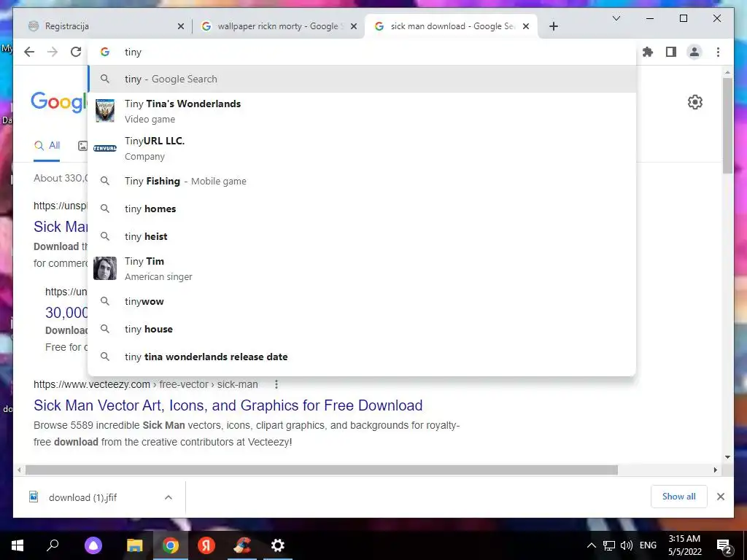Viewport: 747px width, 560px height.
Task: Open the notification center icon
Action: tap(724, 545)
